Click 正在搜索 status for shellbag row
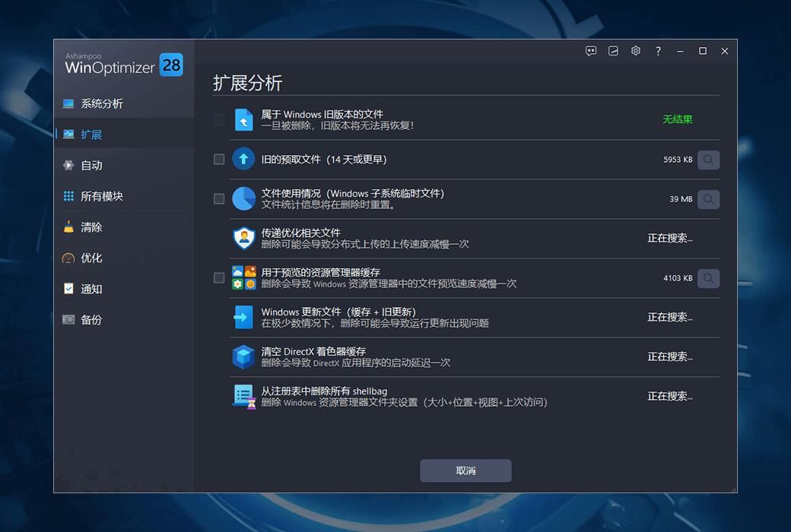 tap(670, 397)
